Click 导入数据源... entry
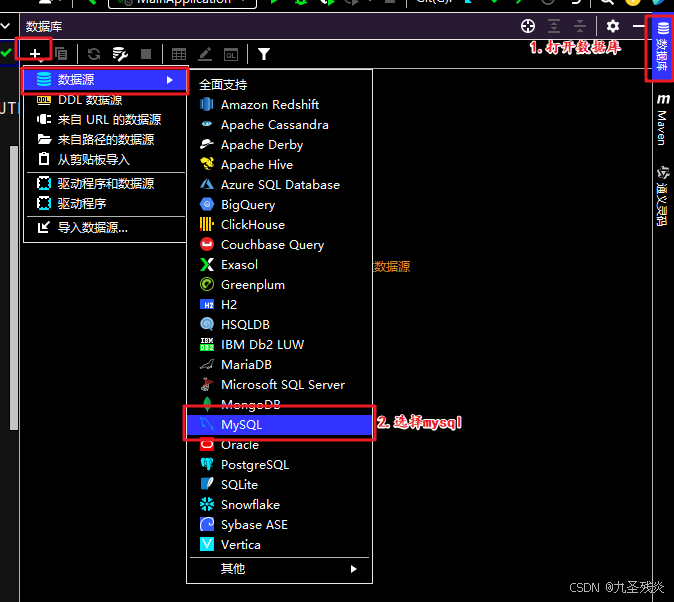674x602 pixels. 105,227
